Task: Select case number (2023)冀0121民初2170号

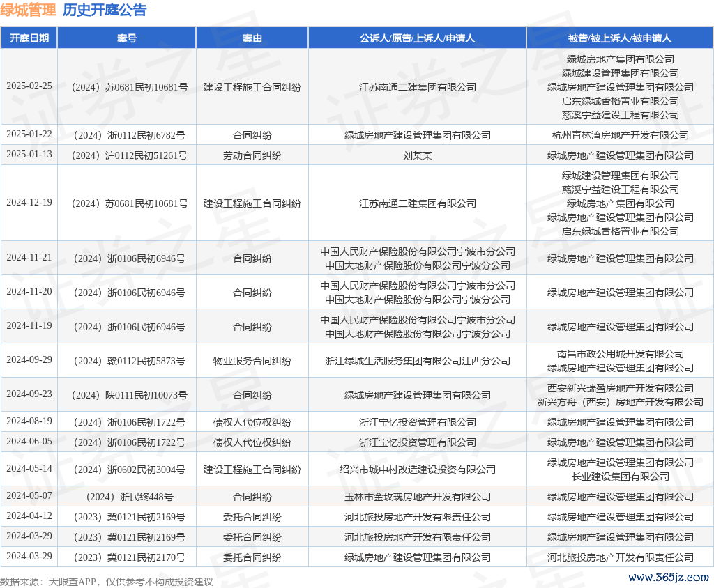Action: tap(129, 557)
